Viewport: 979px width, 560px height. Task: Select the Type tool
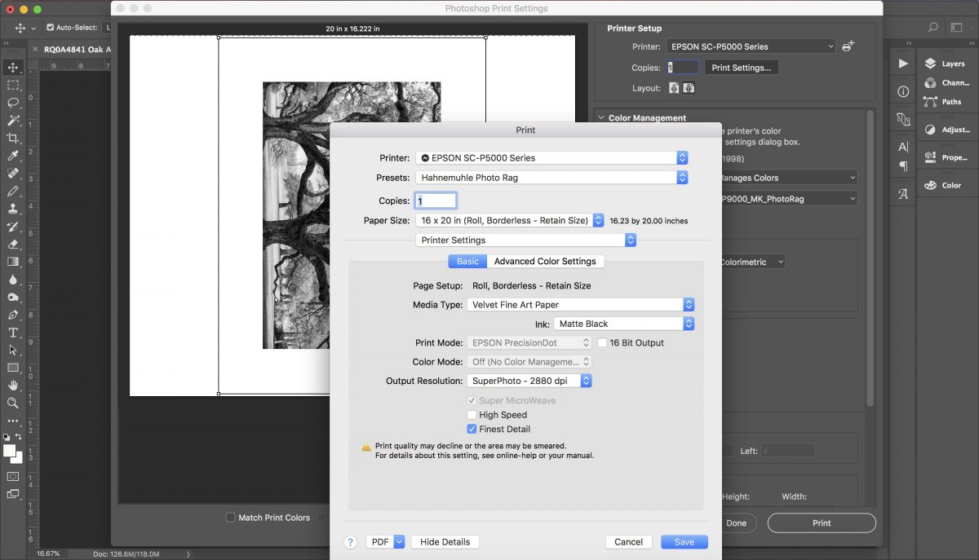coord(11,332)
